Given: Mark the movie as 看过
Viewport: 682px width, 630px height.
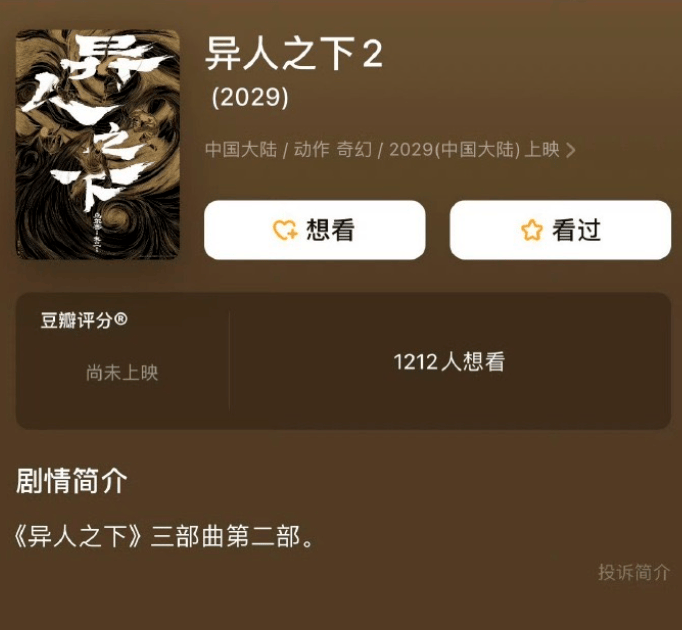Looking at the screenshot, I should 560,230.
